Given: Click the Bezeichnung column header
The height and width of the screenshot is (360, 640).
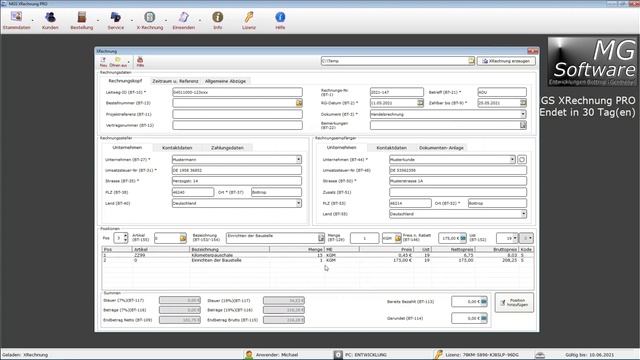Looking at the screenshot, I should (x=229, y=249).
